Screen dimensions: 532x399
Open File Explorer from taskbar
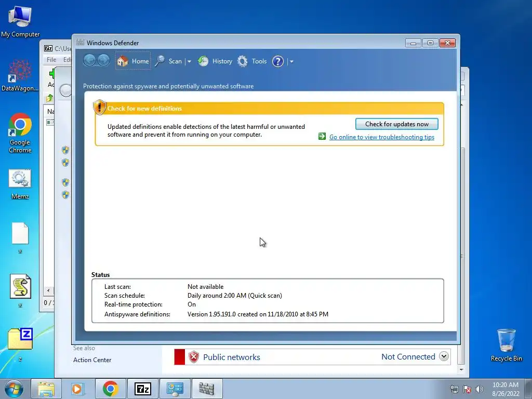46,389
